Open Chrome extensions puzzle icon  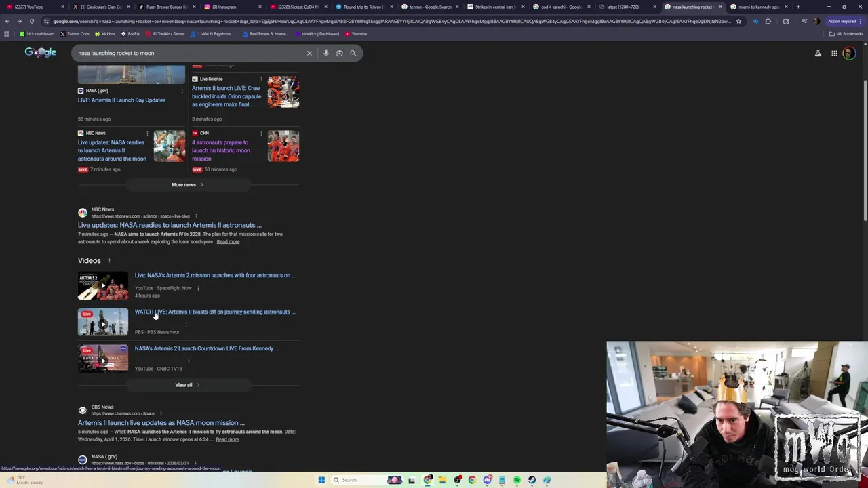[768, 21]
